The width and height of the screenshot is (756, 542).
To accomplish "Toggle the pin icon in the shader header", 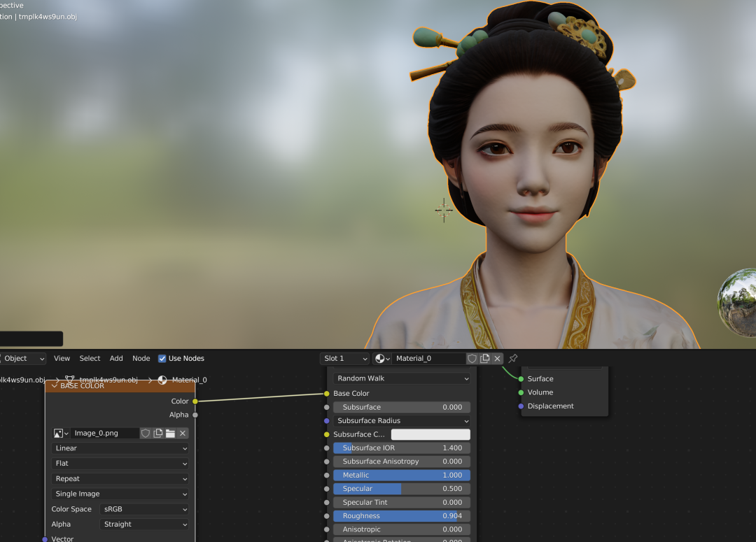I will pos(512,359).
